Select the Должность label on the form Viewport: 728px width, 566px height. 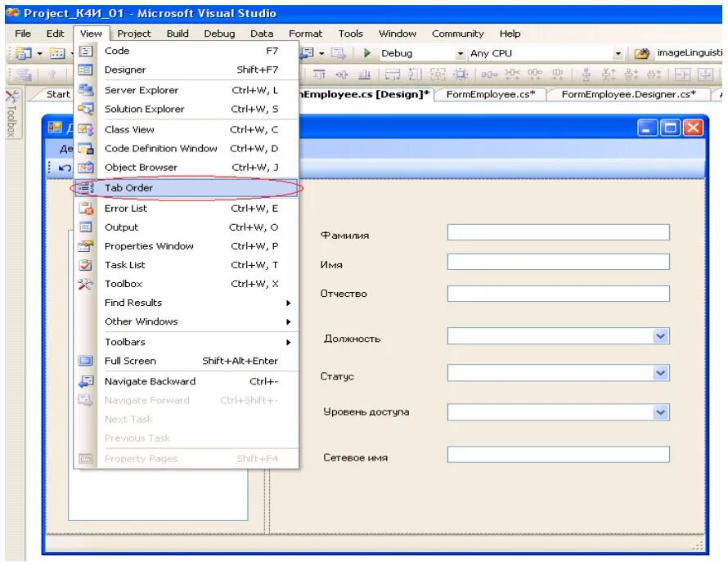point(352,339)
